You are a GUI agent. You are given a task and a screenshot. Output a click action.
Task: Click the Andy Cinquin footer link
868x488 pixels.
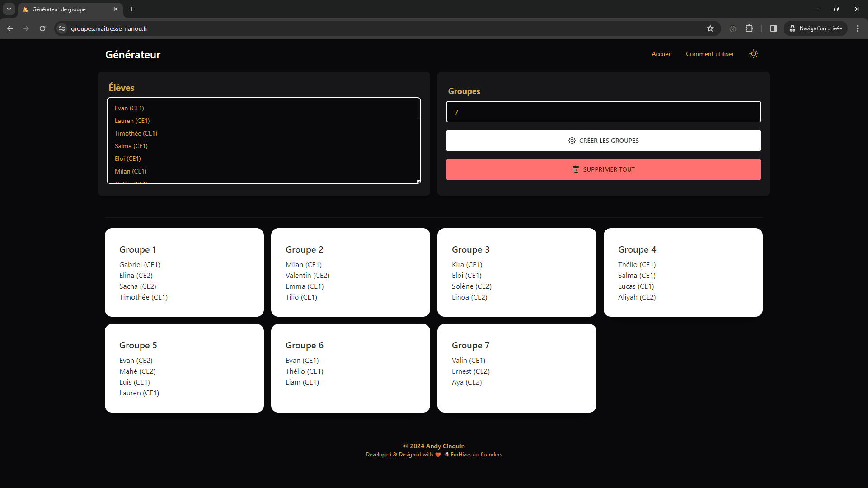point(445,446)
